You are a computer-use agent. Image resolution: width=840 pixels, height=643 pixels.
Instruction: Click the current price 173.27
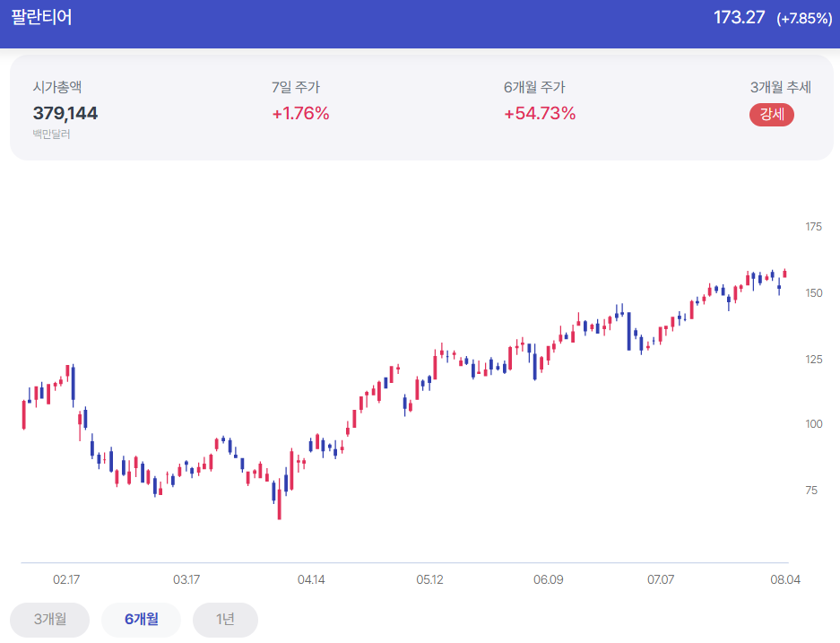pos(739,17)
